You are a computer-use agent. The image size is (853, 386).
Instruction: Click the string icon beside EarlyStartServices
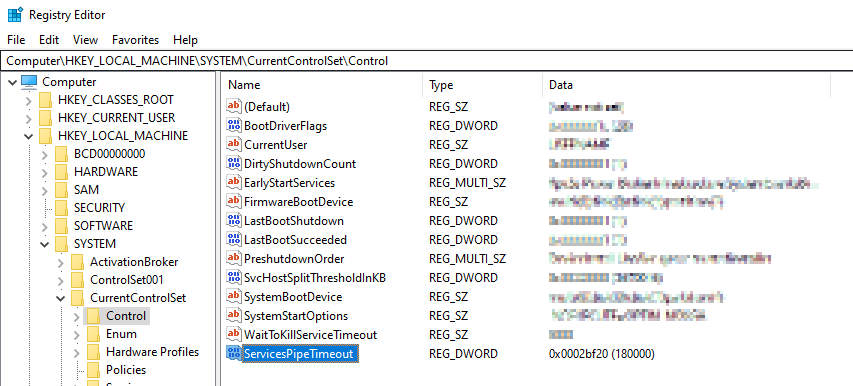234,183
